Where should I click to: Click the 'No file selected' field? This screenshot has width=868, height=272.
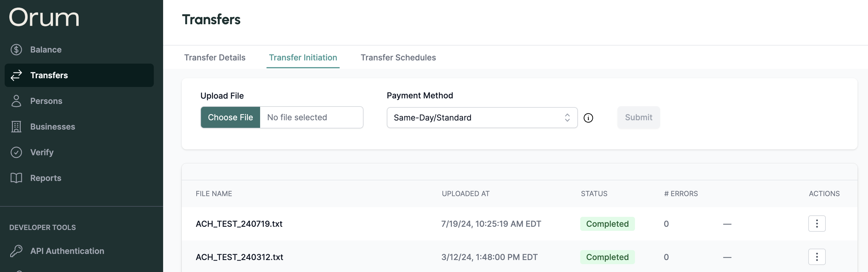[311, 117]
